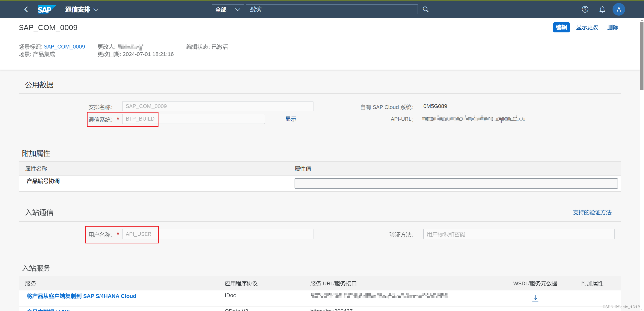Open the user avatar A menu
Image resolution: width=644 pixels, height=311 pixels.
[x=619, y=10]
